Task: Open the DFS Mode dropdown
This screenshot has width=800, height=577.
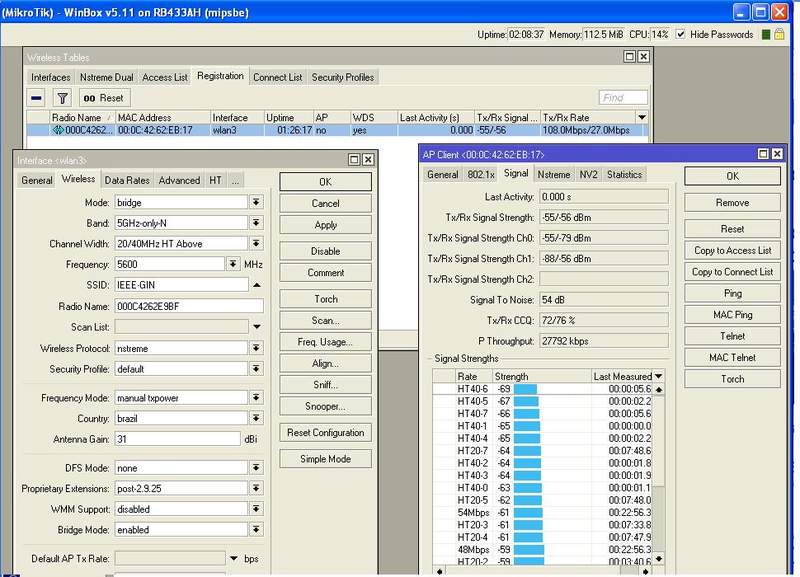Action: (256, 468)
